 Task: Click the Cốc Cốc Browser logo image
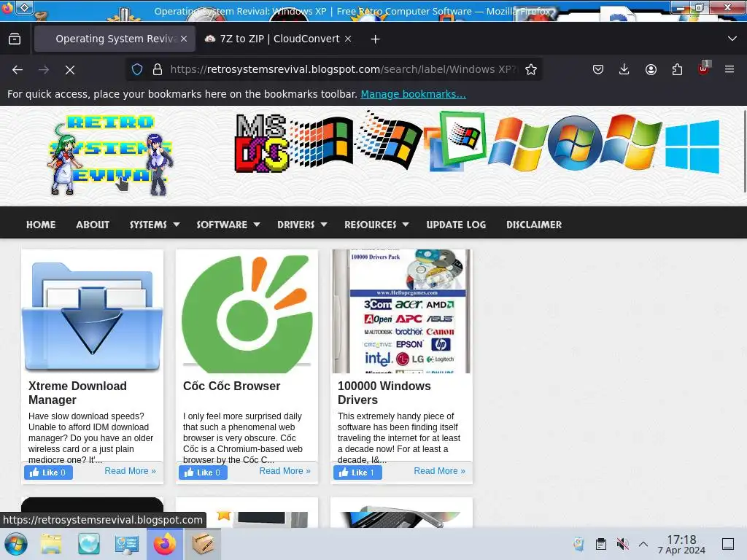(247, 311)
